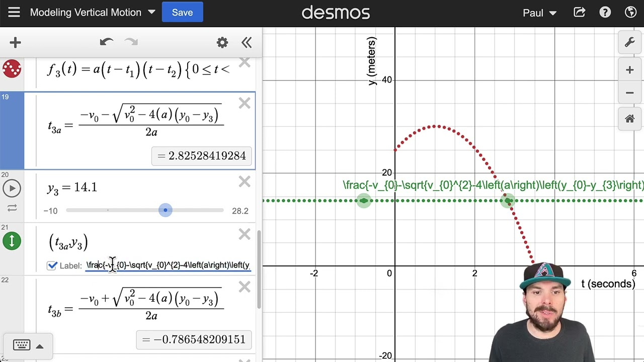Toggle the green movable point icon

coord(12,241)
